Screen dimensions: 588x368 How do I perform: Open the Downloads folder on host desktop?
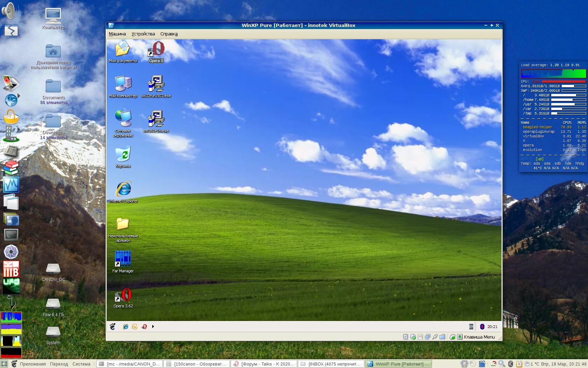(53, 127)
